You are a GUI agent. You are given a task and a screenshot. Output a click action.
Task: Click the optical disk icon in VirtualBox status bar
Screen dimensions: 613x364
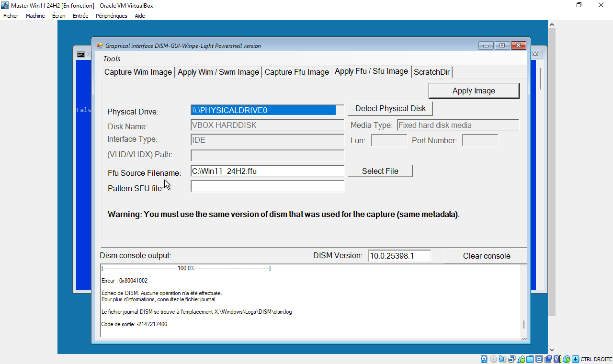coord(494,359)
